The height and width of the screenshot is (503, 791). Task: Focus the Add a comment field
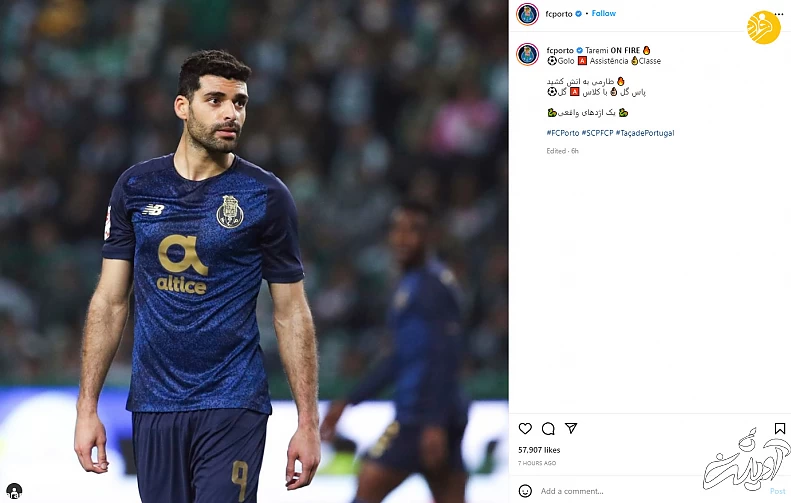(651, 491)
